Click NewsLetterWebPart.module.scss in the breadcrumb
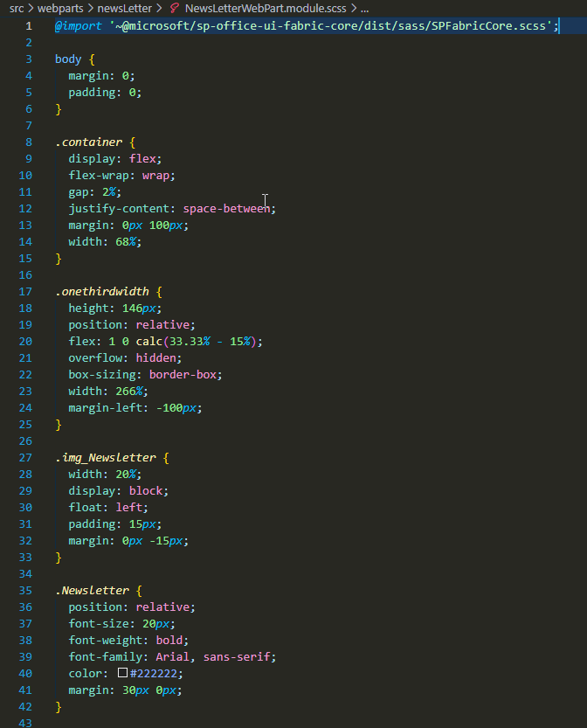The height and width of the screenshot is (728, 587). click(x=265, y=8)
